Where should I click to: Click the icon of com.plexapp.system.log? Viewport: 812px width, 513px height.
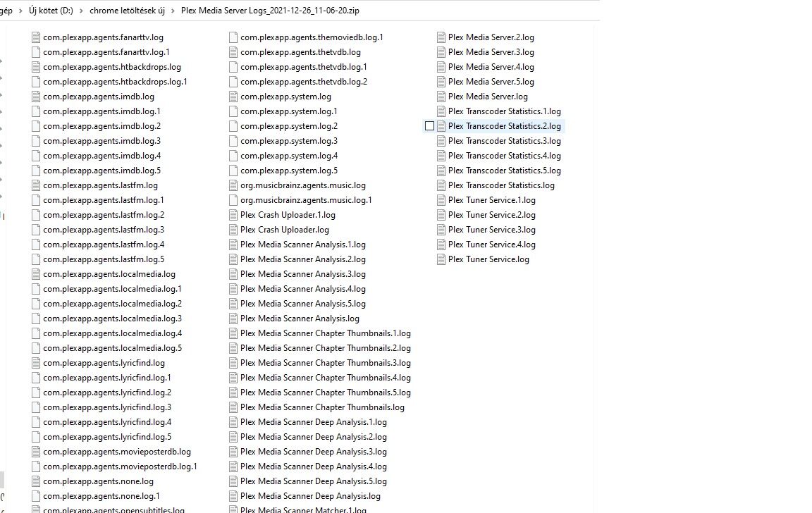point(233,97)
